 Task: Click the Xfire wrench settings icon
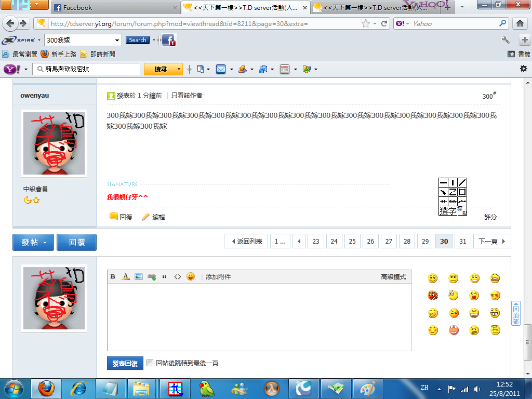pos(506,40)
